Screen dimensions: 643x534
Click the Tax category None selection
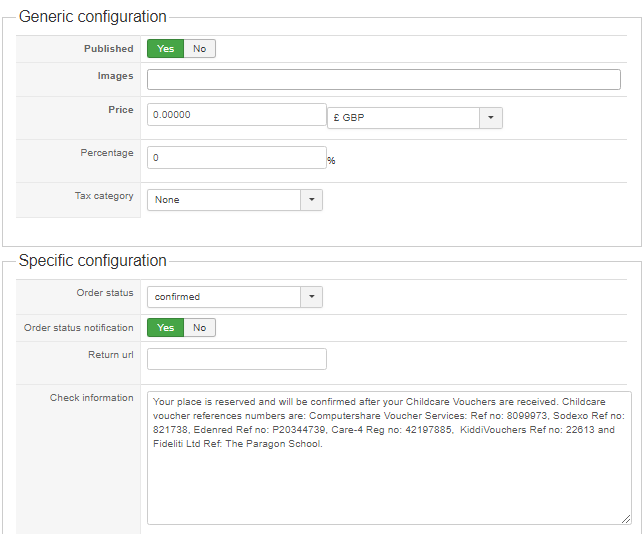[x=224, y=200]
